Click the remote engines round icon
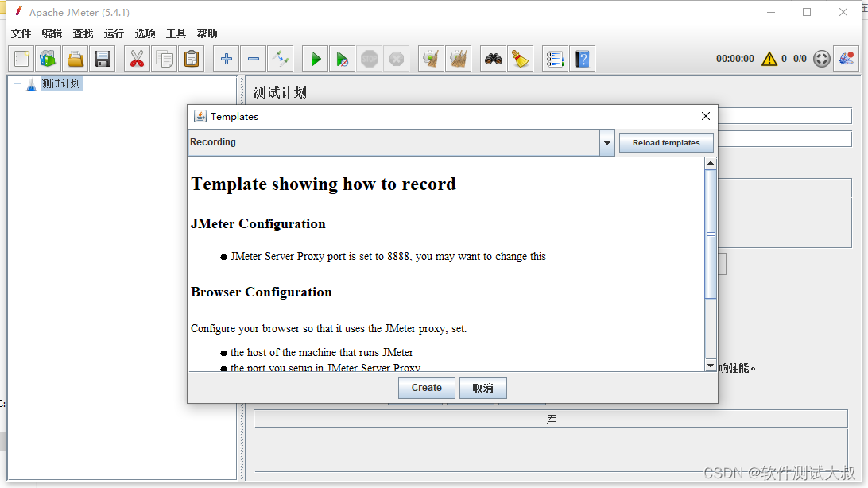868x488 pixels. tap(822, 59)
